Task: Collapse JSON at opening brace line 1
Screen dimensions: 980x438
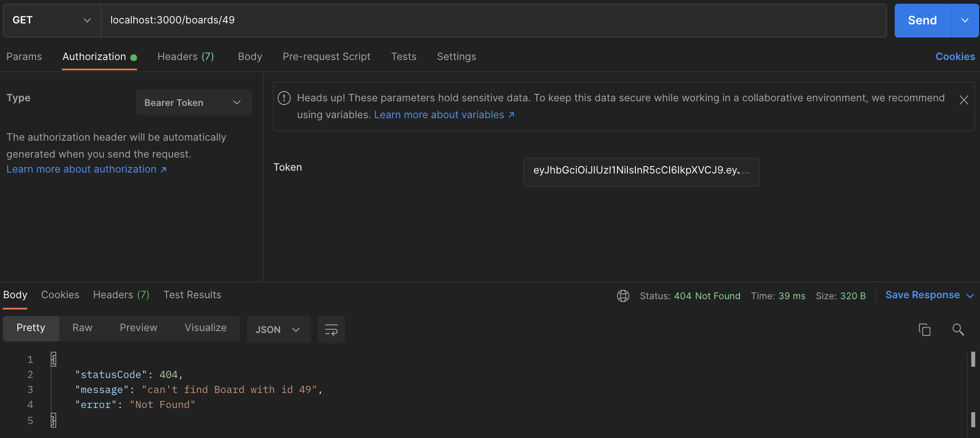Action: coord(53,359)
